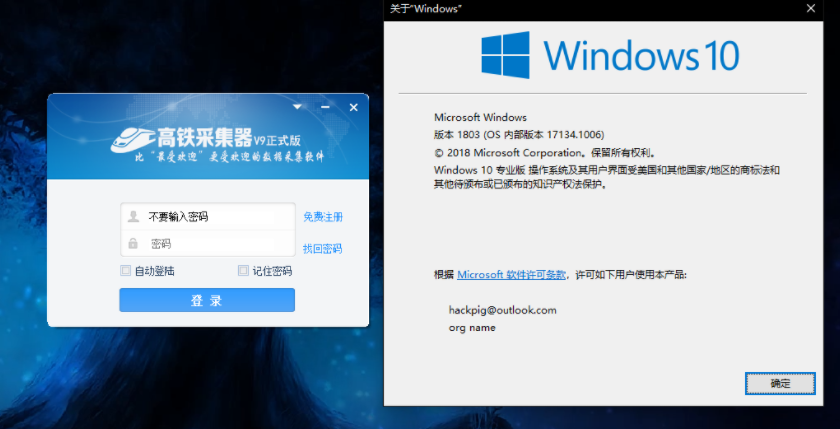The width and height of the screenshot is (840, 429).
Task: Click the 确定 button
Action: pos(780,383)
